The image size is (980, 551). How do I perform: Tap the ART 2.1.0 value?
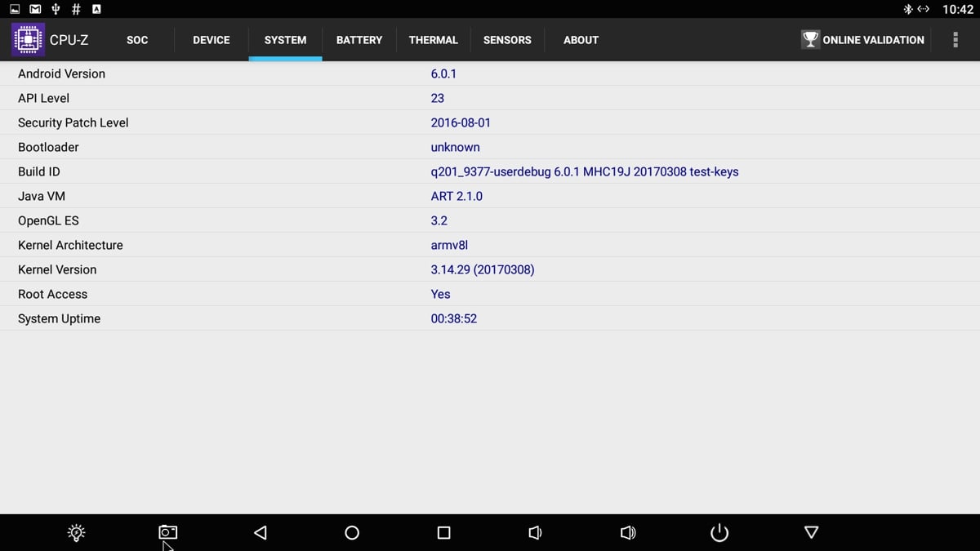pyautogui.click(x=457, y=196)
